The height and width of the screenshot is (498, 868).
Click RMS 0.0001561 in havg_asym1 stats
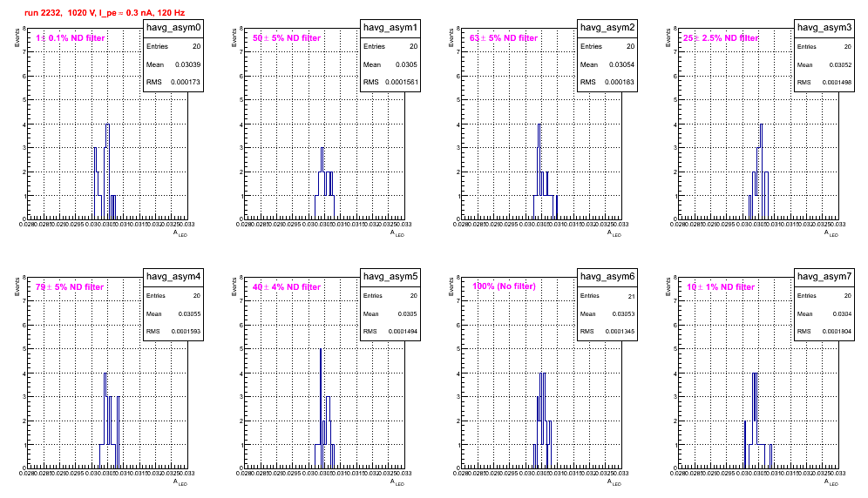(x=390, y=82)
